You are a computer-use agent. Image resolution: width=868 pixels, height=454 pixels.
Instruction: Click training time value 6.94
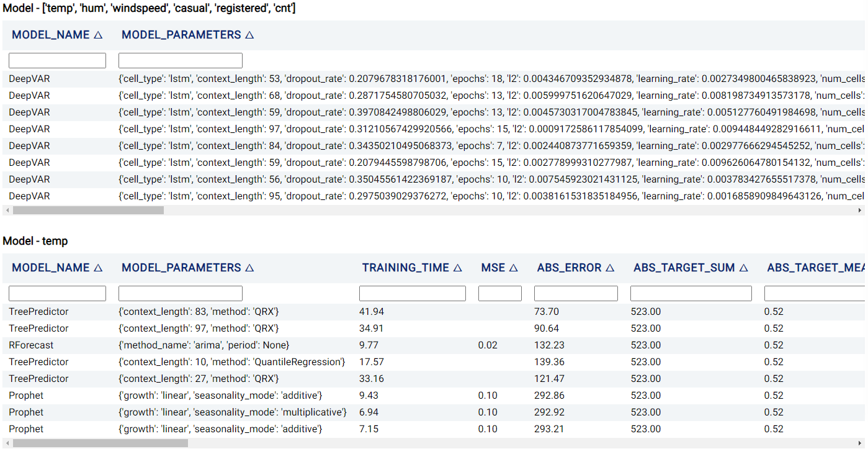click(369, 412)
